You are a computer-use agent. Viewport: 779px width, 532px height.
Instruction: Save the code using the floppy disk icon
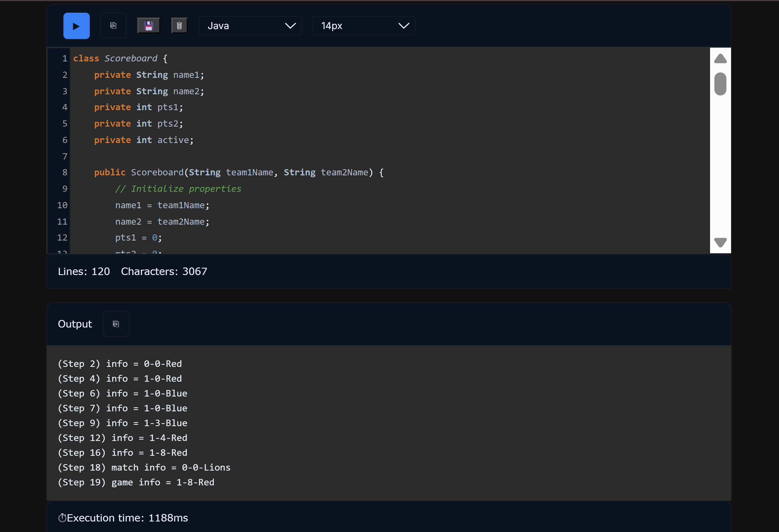pyautogui.click(x=148, y=26)
